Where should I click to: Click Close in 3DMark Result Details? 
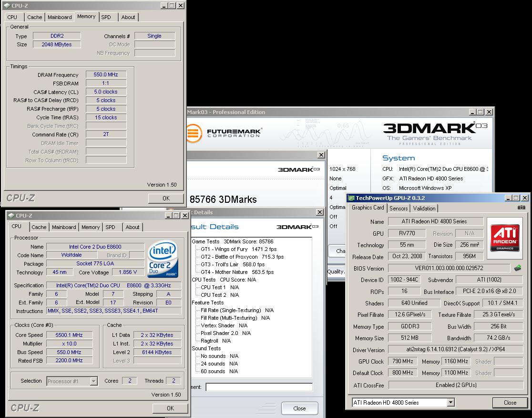coord(299,408)
